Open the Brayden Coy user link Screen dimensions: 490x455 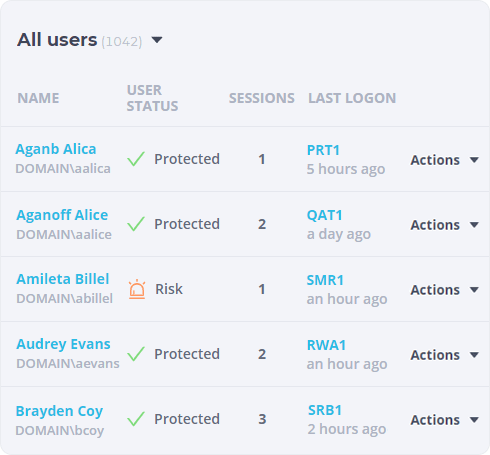(x=59, y=411)
